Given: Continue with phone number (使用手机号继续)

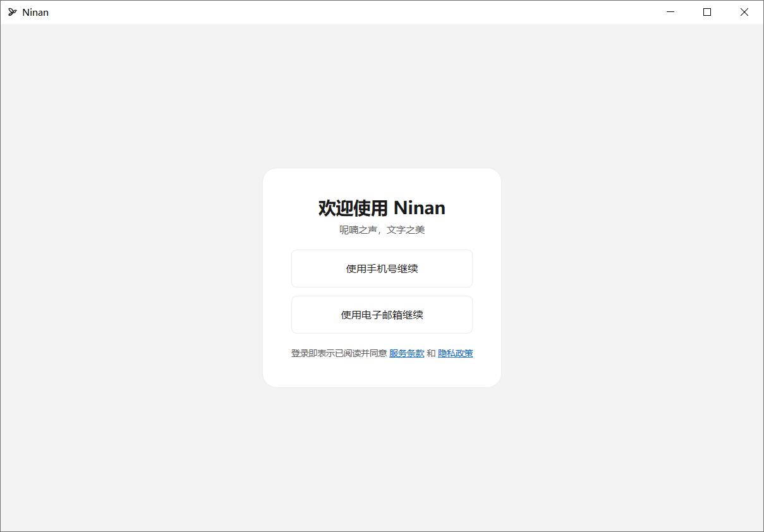Looking at the screenshot, I should click(382, 269).
